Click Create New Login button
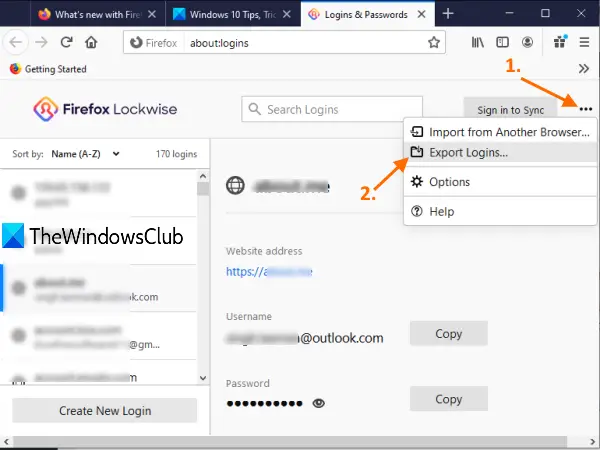This screenshot has height=450, width=600. point(105,411)
